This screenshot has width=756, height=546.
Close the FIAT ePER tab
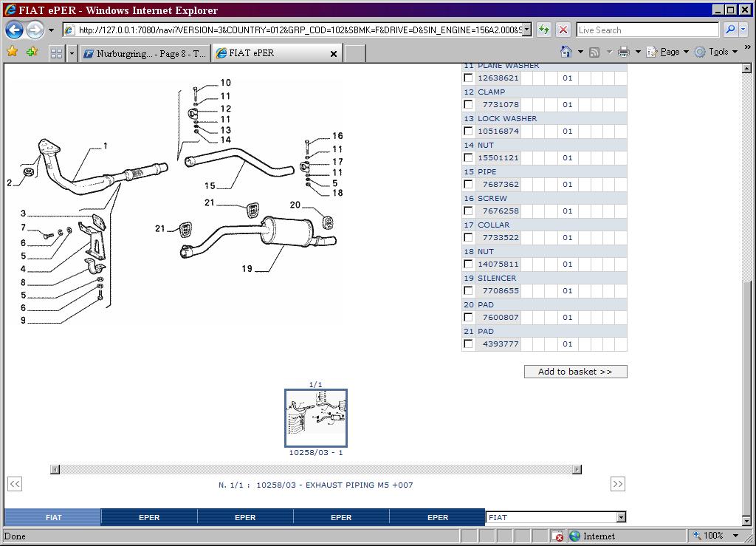coord(333,54)
